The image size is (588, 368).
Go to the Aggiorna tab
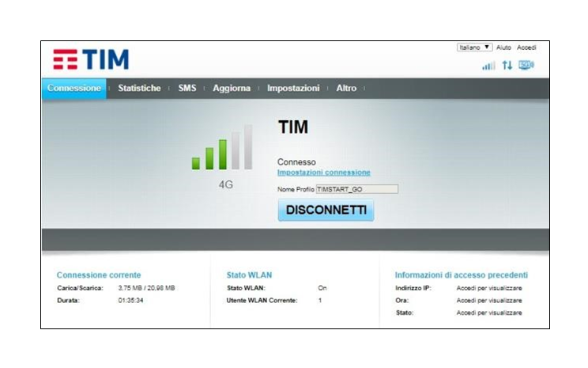click(232, 89)
